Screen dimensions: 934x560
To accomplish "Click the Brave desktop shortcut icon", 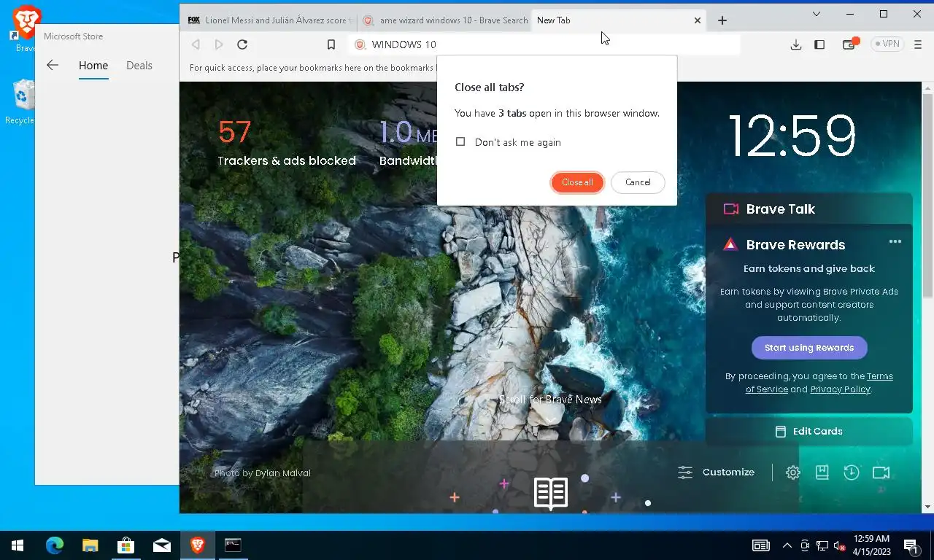I will [x=25, y=29].
